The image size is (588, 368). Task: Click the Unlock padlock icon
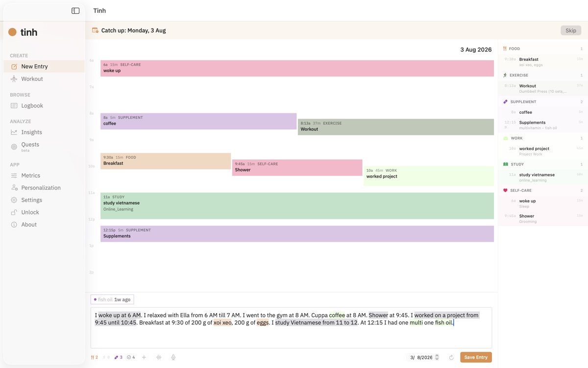point(14,212)
